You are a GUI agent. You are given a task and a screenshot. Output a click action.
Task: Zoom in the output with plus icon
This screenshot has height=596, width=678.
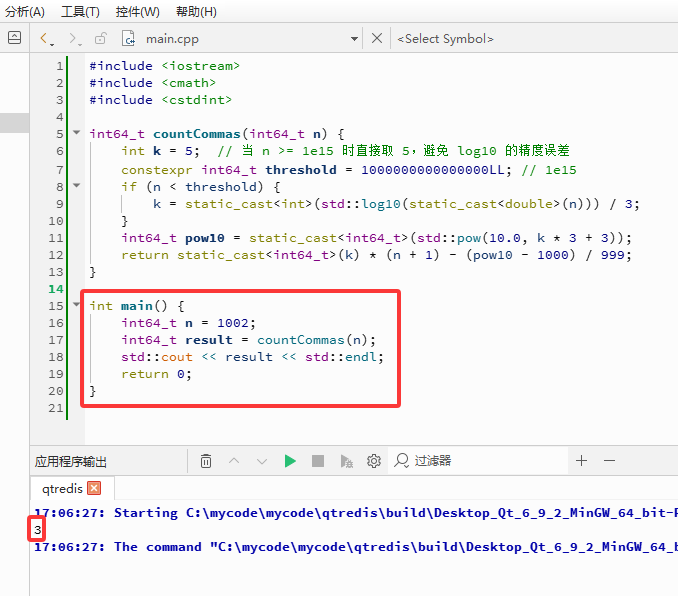tap(582, 461)
